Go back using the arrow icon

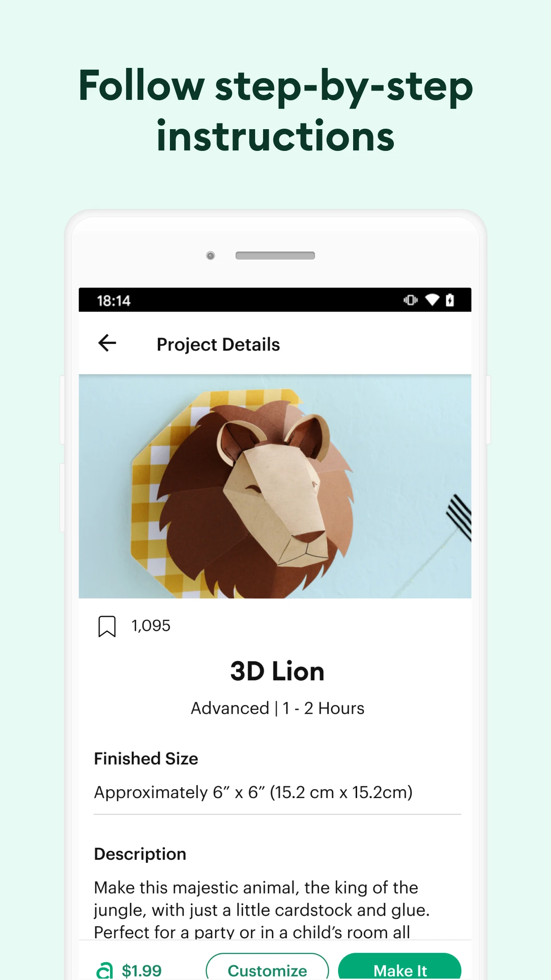point(107,343)
